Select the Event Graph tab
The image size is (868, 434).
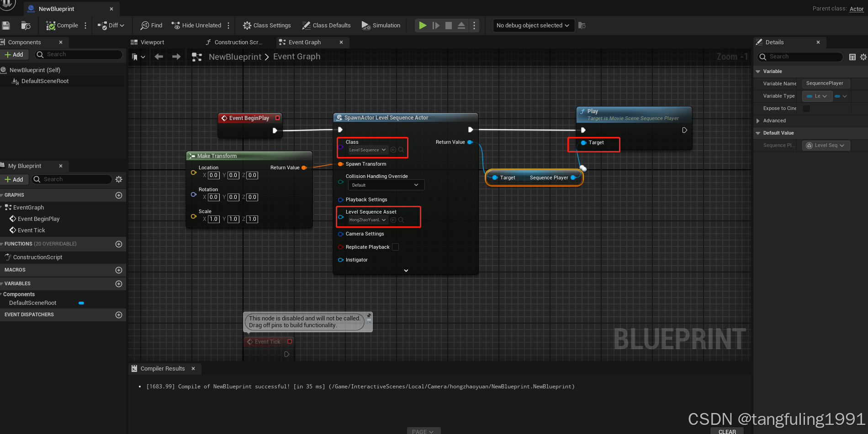305,42
